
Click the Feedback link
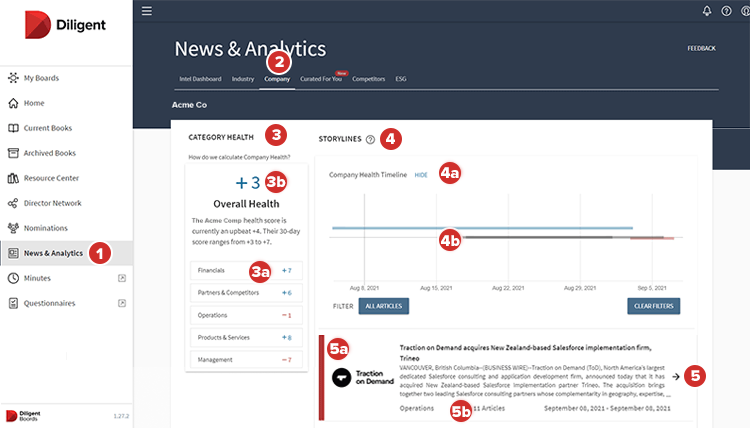[700, 48]
